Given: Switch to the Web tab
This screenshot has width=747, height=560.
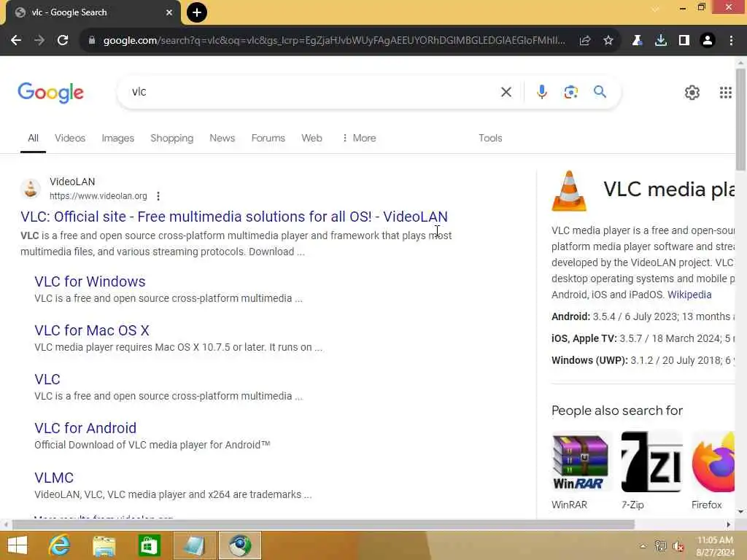Looking at the screenshot, I should click(311, 138).
